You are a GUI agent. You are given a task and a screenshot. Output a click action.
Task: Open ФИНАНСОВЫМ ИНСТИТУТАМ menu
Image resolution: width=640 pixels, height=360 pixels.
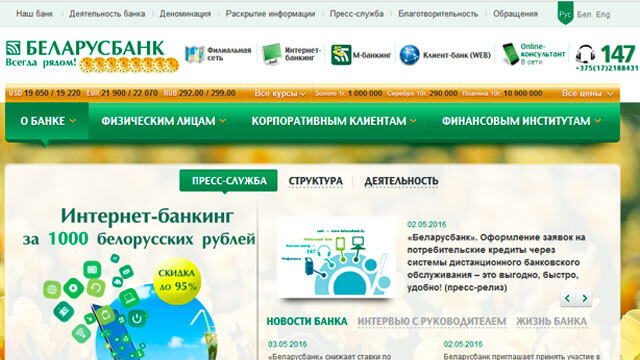521,121
